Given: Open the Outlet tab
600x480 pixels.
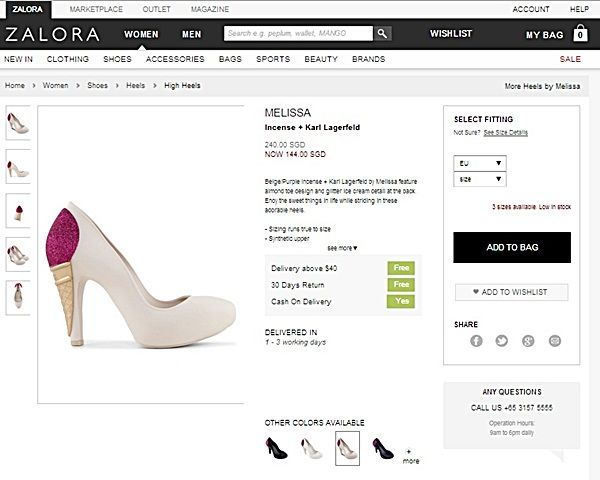Looking at the screenshot, I should [x=156, y=9].
